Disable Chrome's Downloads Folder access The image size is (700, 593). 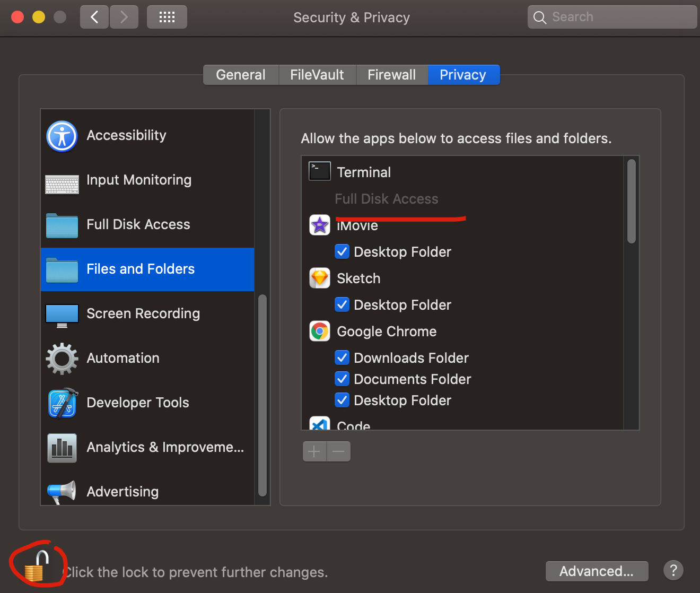342,357
